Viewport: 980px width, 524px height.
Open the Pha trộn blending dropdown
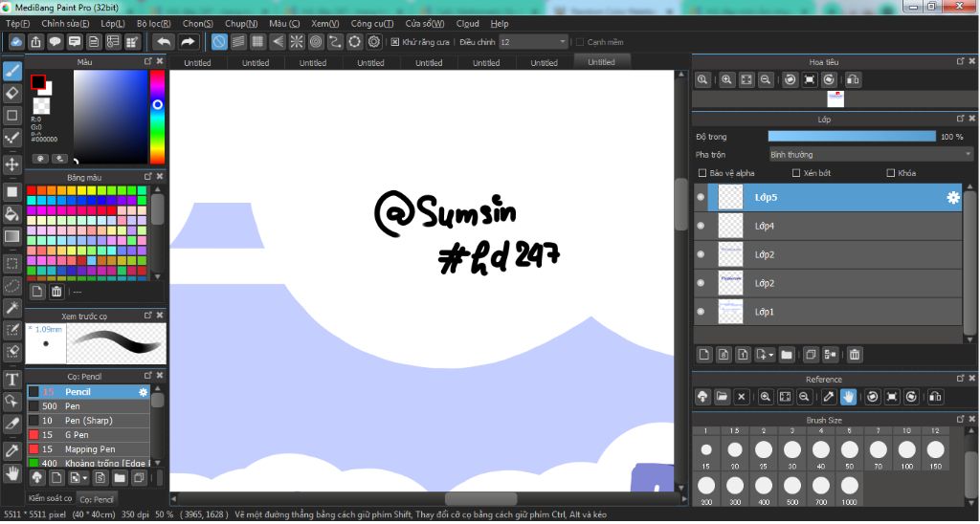click(x=871, y=154)
